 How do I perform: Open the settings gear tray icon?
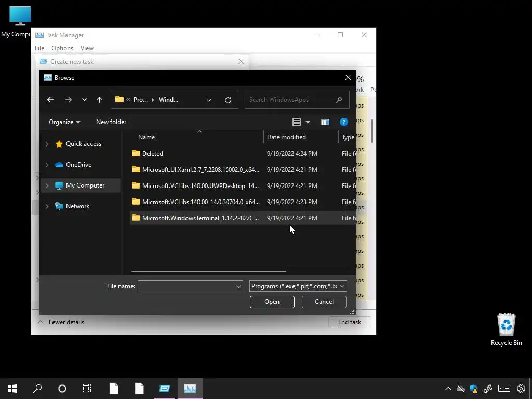(521, 389)
